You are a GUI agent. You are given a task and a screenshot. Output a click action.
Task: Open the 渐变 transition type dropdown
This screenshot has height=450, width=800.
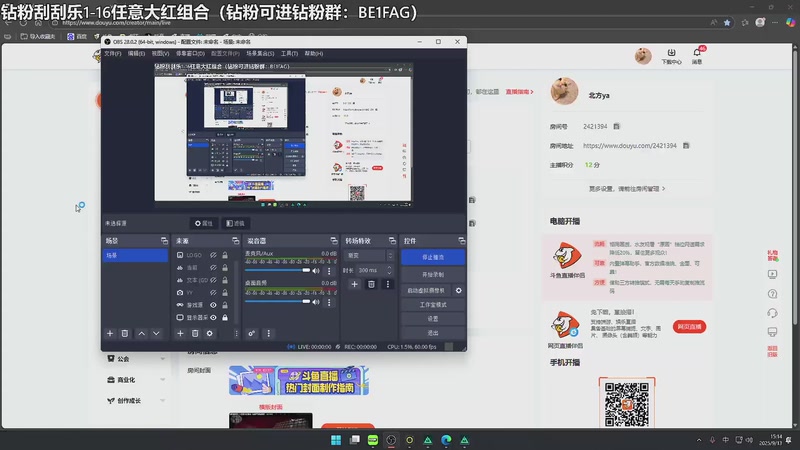tap(369, 255)
